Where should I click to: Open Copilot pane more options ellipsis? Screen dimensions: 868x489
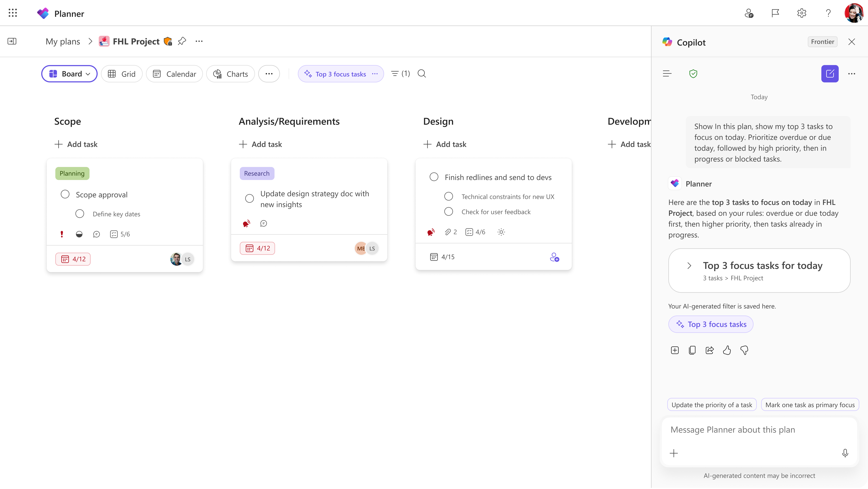coord(852,74)
